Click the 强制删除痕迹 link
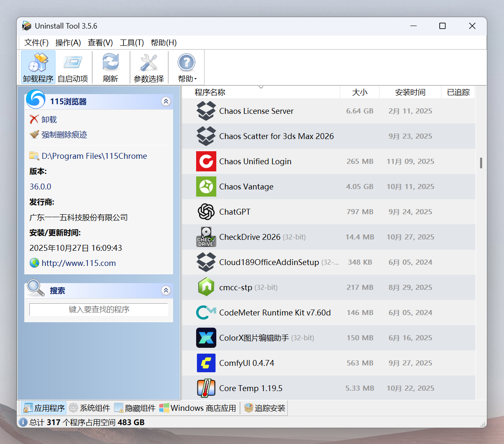This screenshot has height=444, width=504. pyautogui.click(x=64, y=135)
